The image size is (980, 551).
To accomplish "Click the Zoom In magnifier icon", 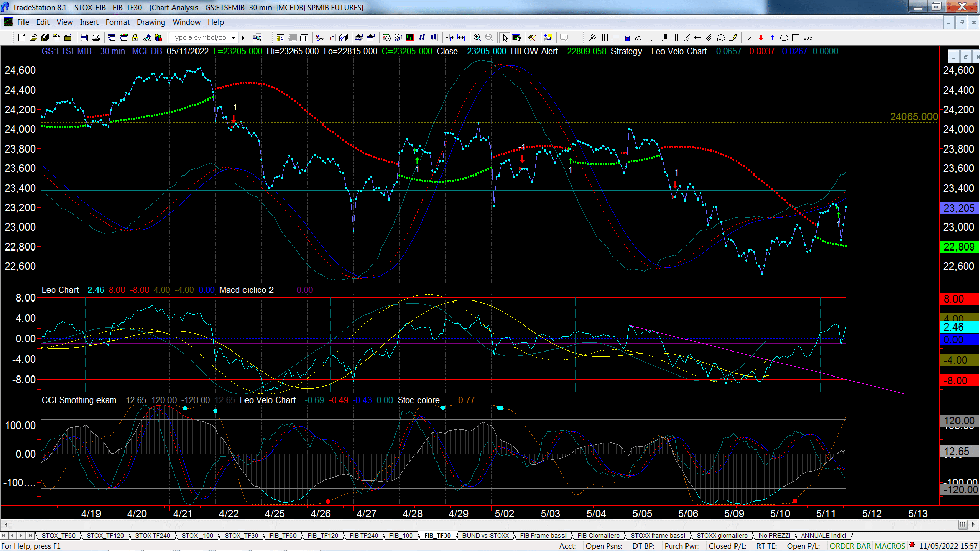I will [x=477, y=37].
